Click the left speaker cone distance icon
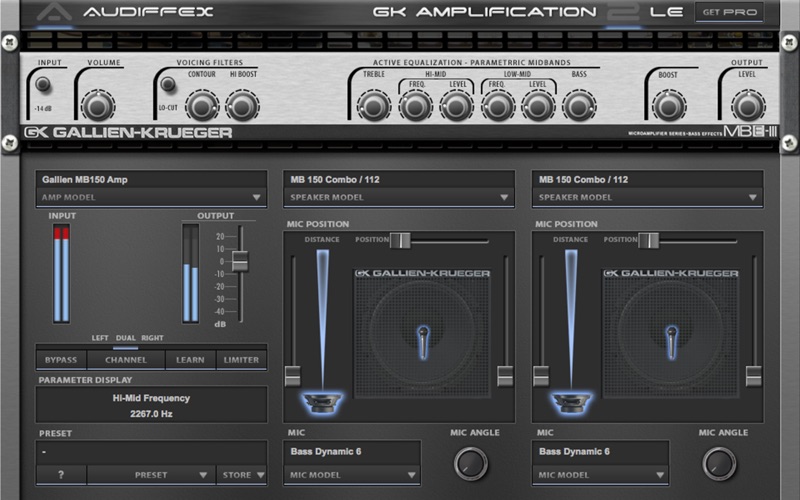Viewport: 800px width, 500px height. click(x=322, y=403)
